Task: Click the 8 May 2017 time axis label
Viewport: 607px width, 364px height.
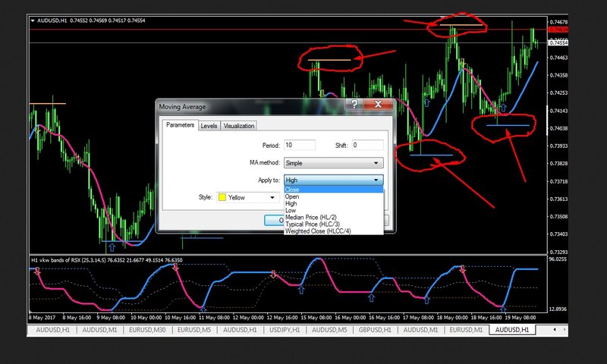Action: 42,318
